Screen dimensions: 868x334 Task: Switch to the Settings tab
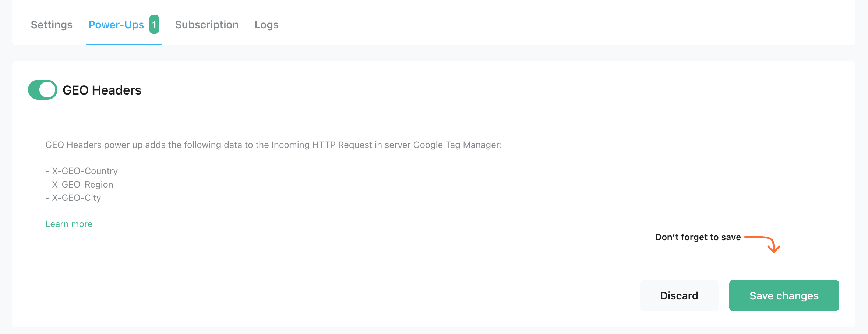(51, 25)
